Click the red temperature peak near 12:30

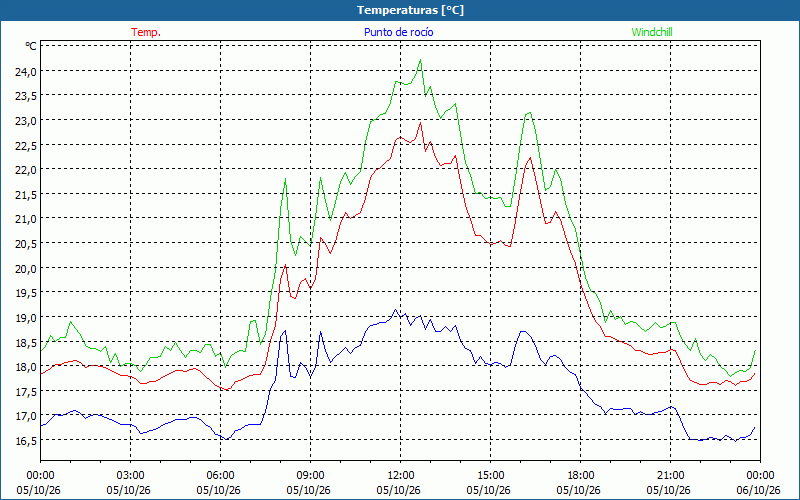420,122
